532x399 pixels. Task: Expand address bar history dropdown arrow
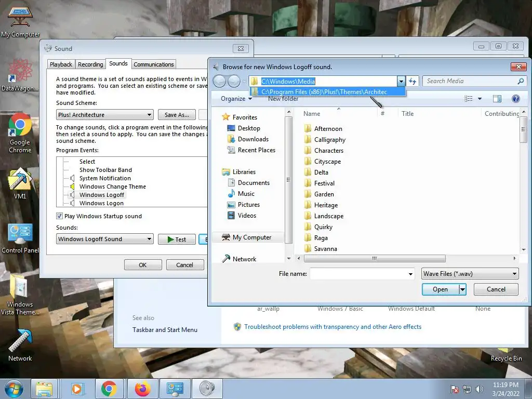(x=401, y=81)
